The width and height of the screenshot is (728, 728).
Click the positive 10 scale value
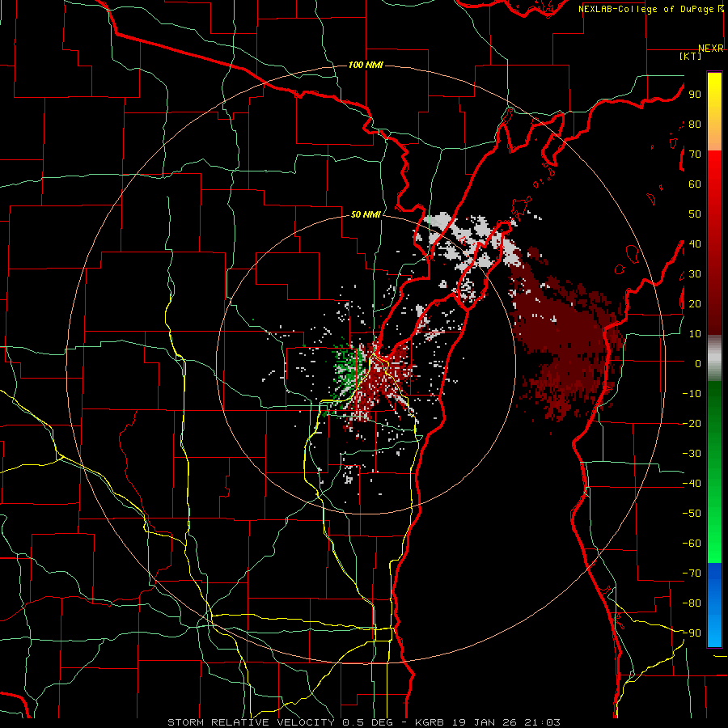click(x=695, y=334)
